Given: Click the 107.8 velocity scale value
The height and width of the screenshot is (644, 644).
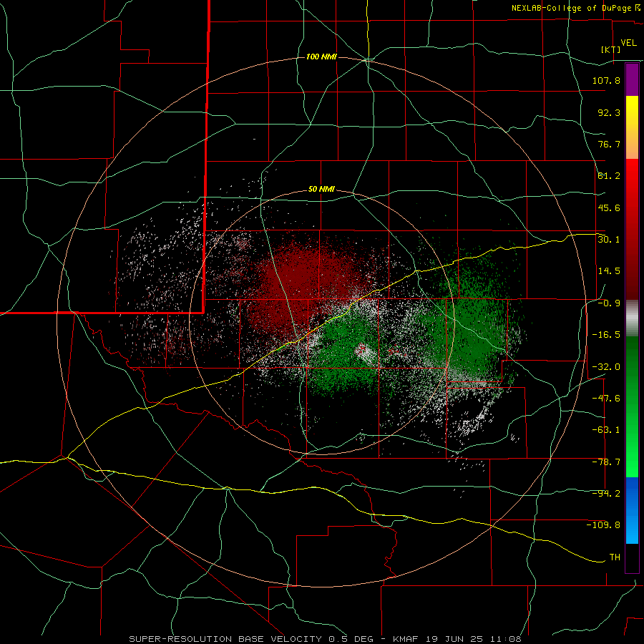Looking at the screenshot, I should click(606, 80).
